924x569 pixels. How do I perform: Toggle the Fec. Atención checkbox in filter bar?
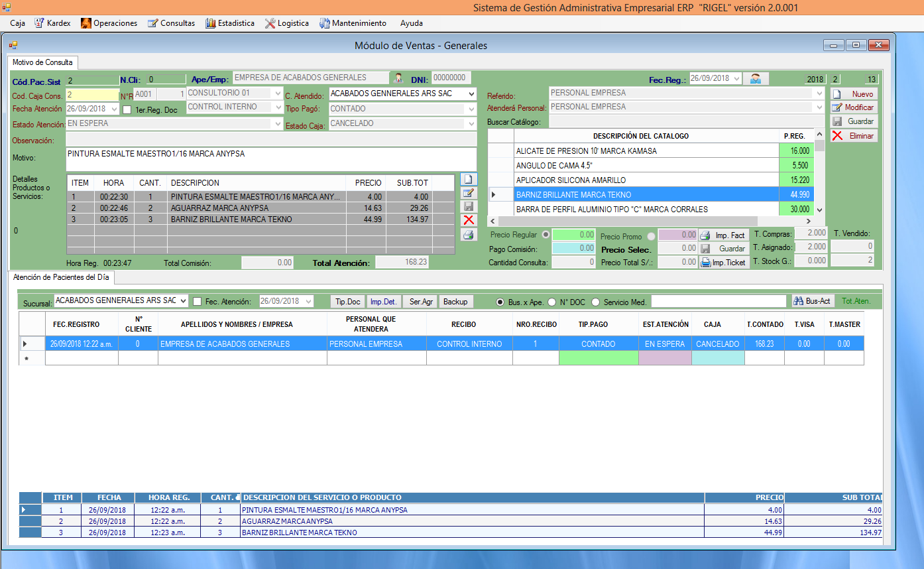[197, 302]
